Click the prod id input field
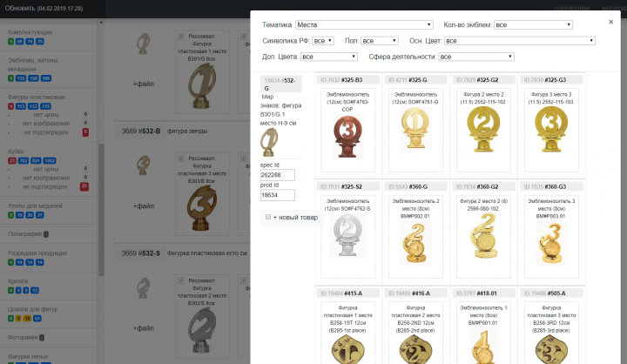627x364 pixels. (278, 195)
